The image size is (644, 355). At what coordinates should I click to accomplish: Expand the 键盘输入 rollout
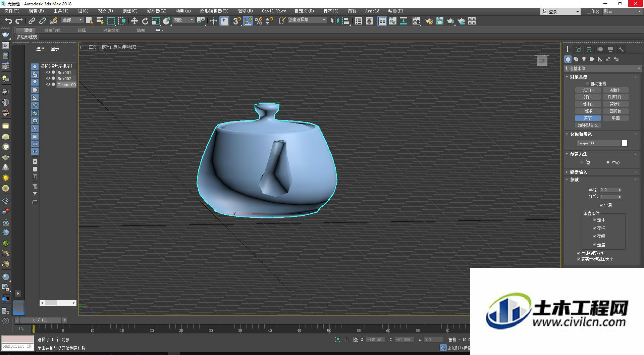578,172
